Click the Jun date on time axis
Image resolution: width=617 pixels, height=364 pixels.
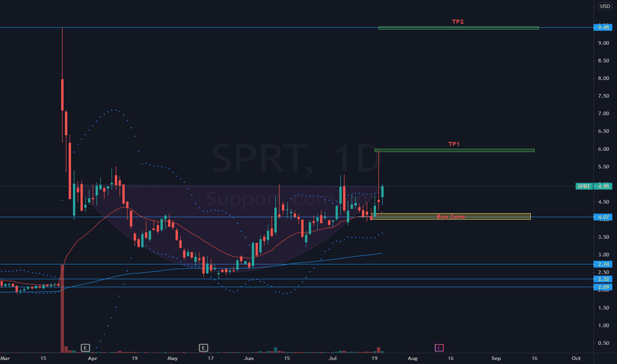[x=249, y=358]
